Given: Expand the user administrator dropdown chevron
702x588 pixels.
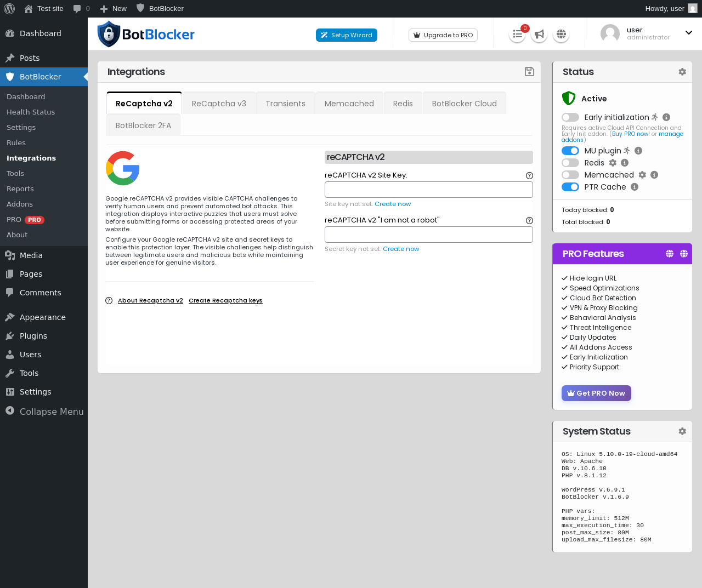Looking at the screenshot, I should point(689,33).
